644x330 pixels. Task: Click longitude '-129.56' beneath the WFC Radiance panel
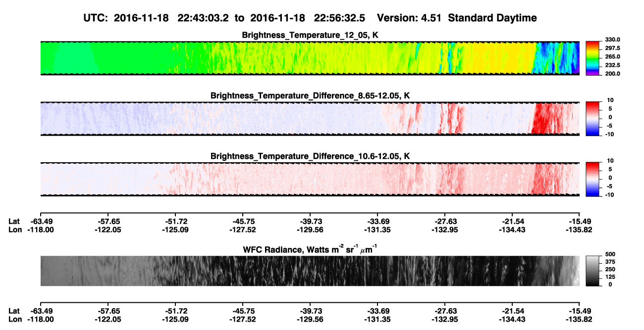click(310, 319)
